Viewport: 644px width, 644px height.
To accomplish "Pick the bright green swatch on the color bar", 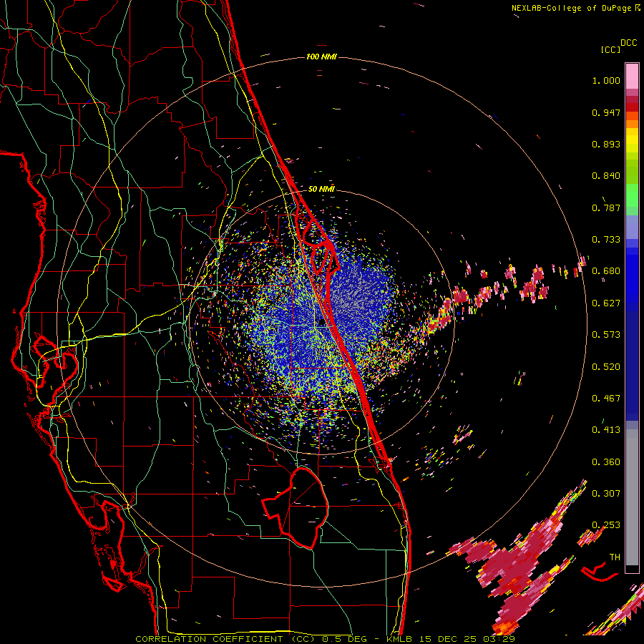I will [632, 195].
